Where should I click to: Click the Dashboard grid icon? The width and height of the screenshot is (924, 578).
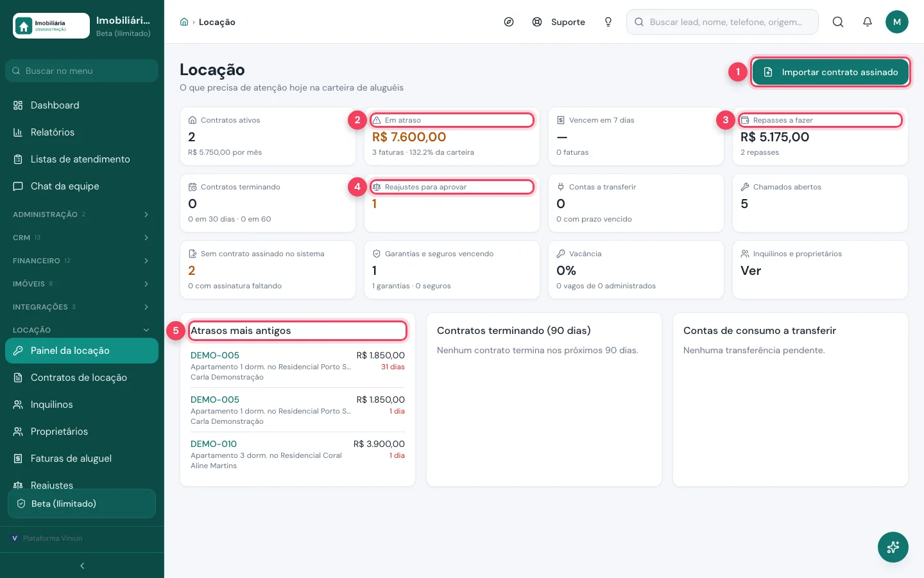[18, 105]
